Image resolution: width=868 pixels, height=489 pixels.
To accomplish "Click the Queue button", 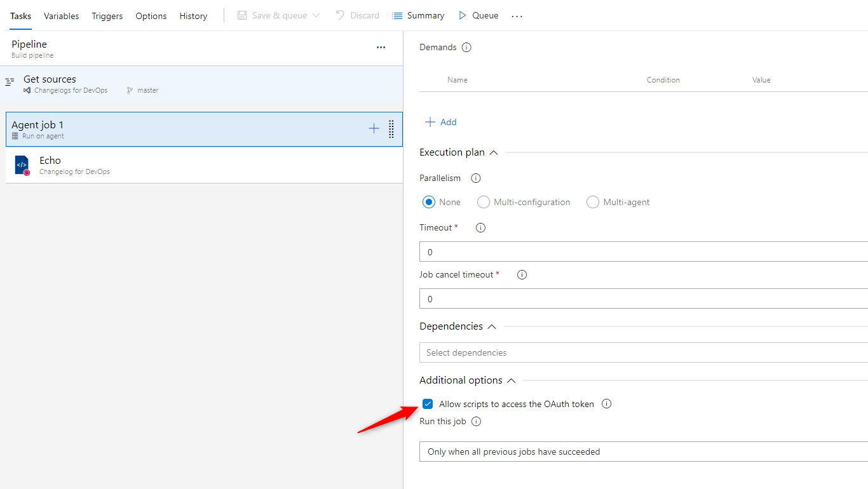I will pyautogui.click(x=478, y=16).
